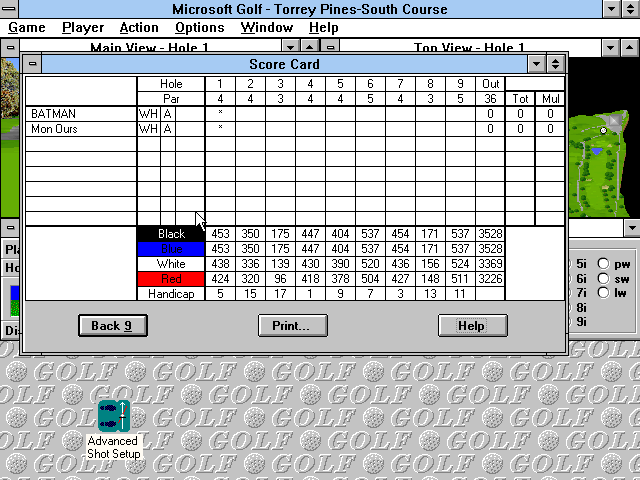Click the Black tee color cell

(171, 234)
